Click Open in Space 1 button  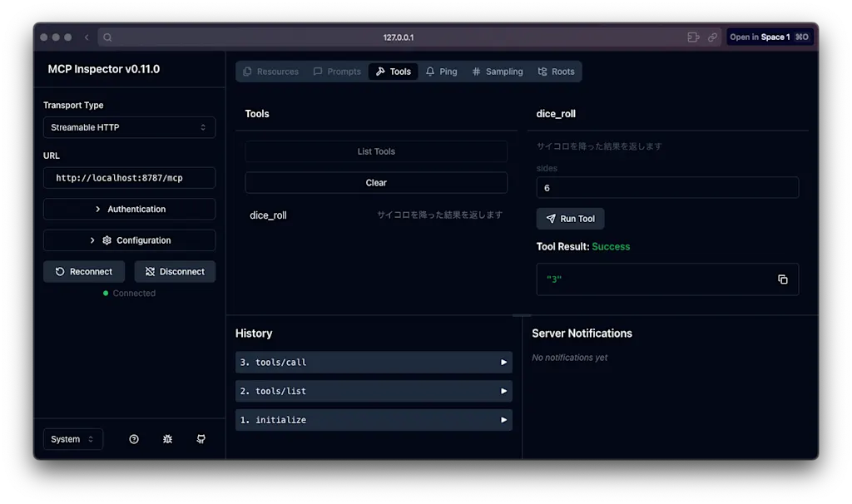(x=770, y=37)
